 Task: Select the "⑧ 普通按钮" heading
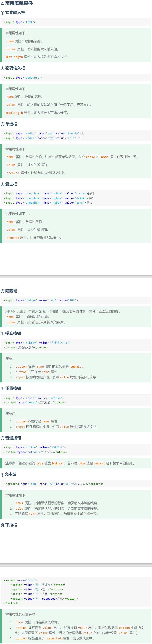click(11, 438)
